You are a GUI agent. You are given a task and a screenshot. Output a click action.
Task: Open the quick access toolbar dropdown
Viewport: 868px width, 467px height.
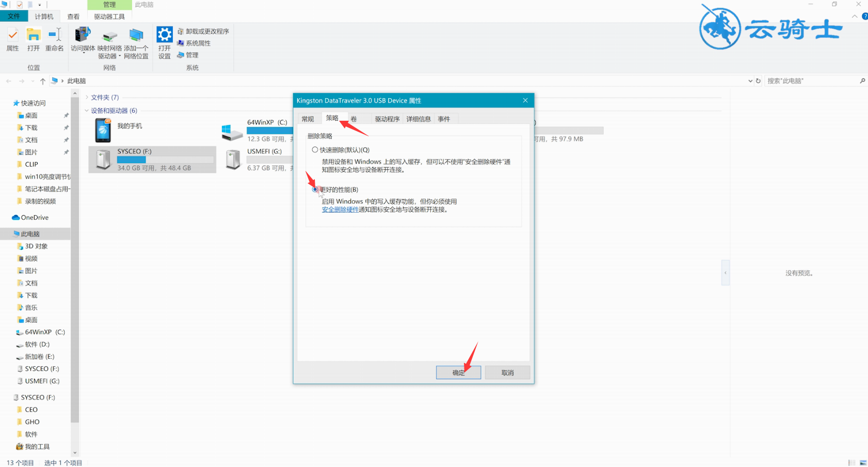pos(40,5)
